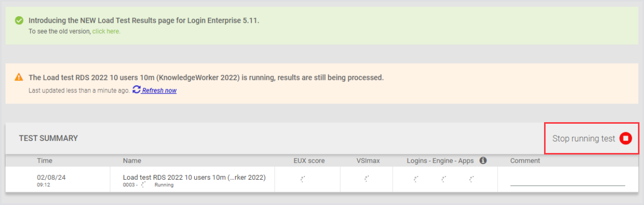Click the Running status spinner under test name
The width and height of the screenshot is (644, 205).
[x=144, y=185]
